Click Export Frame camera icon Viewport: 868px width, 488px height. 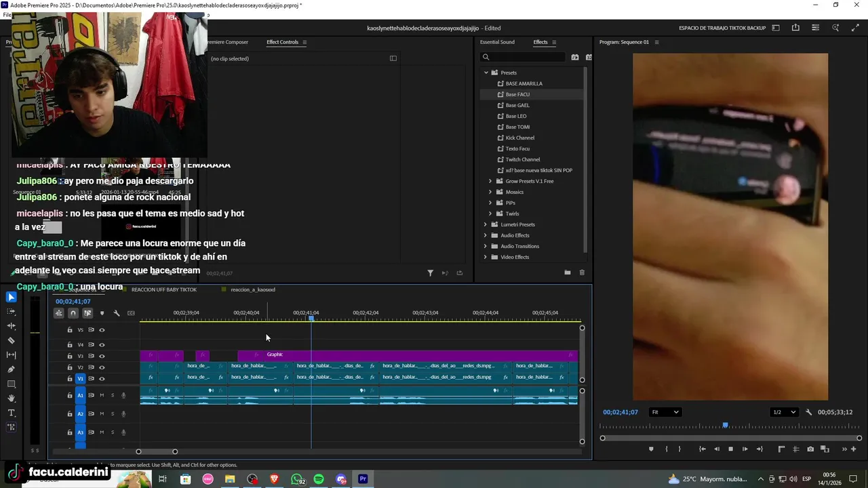coord(810,449)
